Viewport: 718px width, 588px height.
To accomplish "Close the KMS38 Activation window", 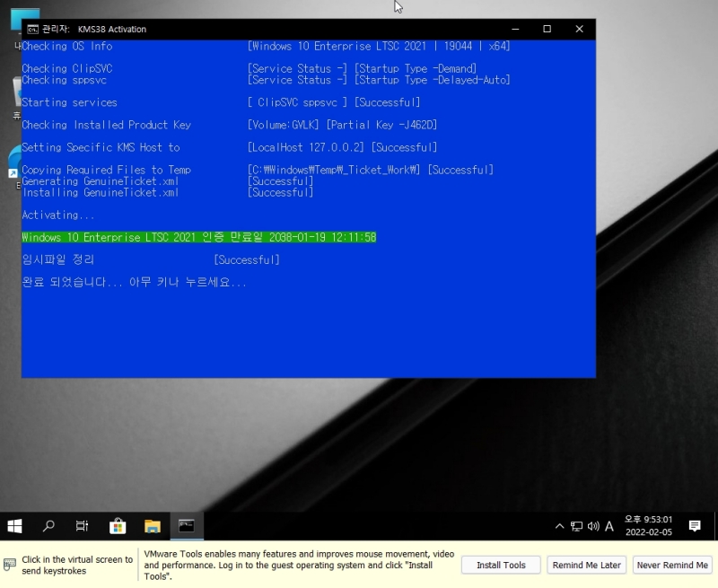I will coord(579,29).
